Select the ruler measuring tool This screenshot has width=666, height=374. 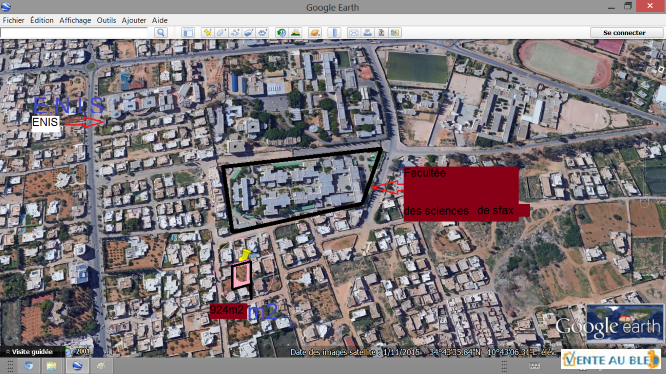335,33
